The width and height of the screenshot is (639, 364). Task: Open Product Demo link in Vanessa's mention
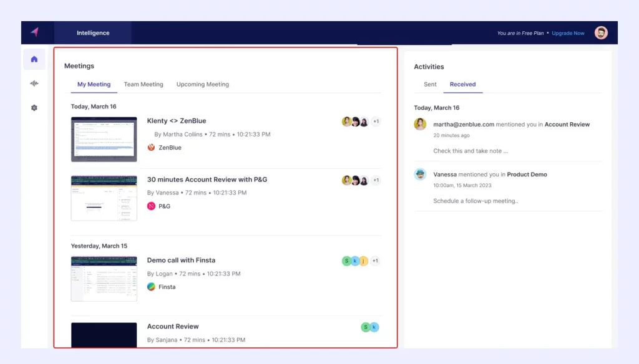click(x=527, y=175)
